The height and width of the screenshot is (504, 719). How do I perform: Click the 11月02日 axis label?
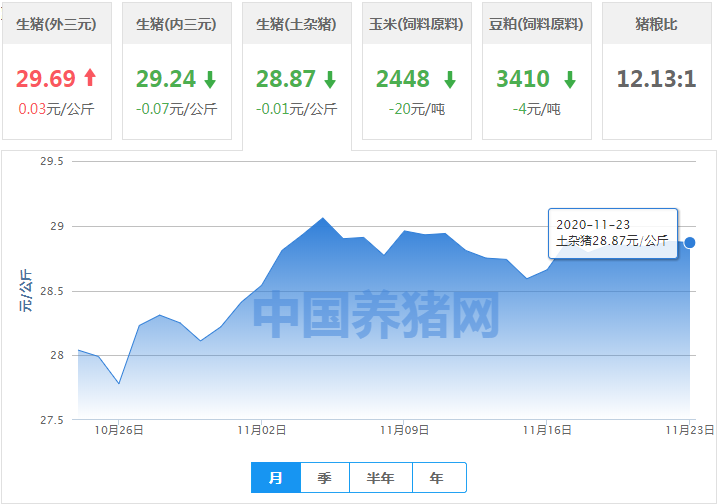coord(262,430)
